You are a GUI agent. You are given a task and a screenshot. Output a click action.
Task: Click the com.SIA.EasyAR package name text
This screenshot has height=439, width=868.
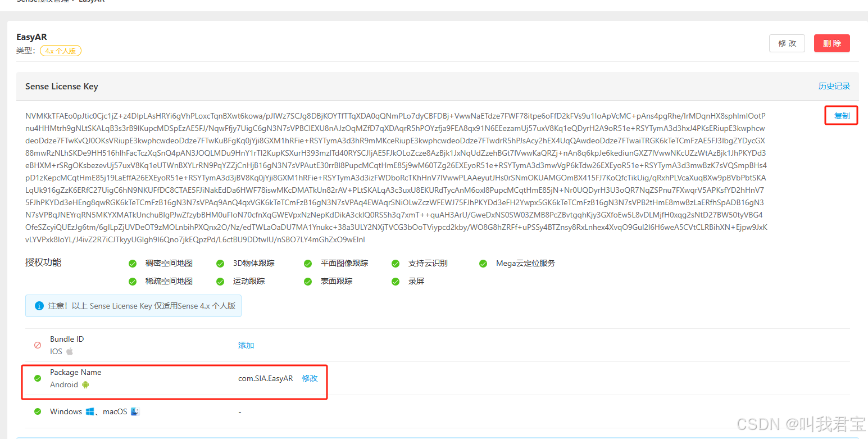tap(265, 378)
